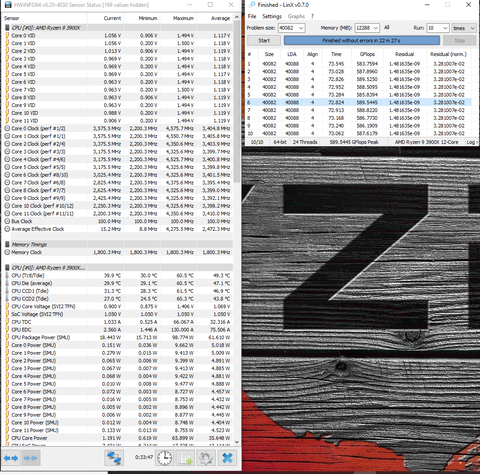Screen dimensions: 480x474
Task: Click the 24 Threads status bar entry
Action: (x=305, y=142)
